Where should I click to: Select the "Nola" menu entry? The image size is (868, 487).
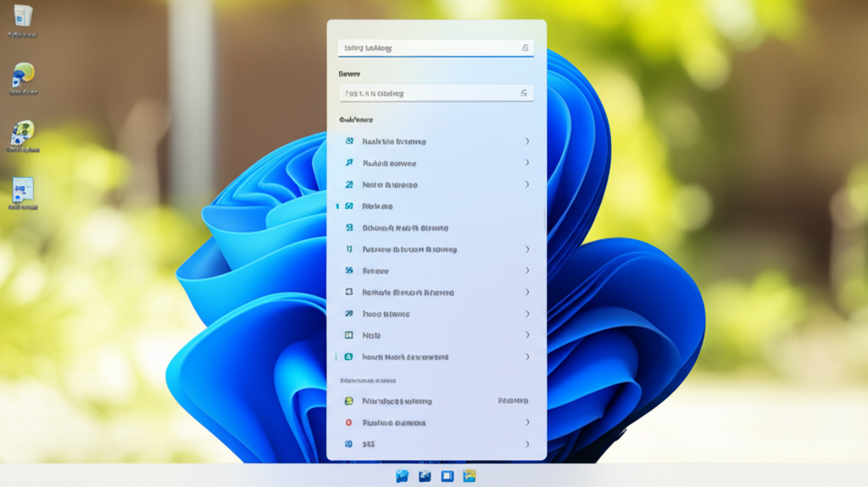click(371, 335)
